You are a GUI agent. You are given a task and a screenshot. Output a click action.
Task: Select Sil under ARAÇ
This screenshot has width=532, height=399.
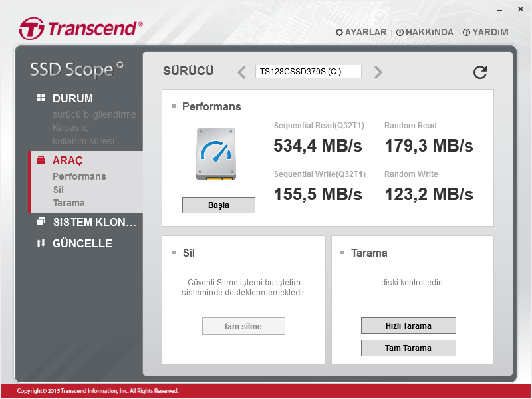[59, 190]
